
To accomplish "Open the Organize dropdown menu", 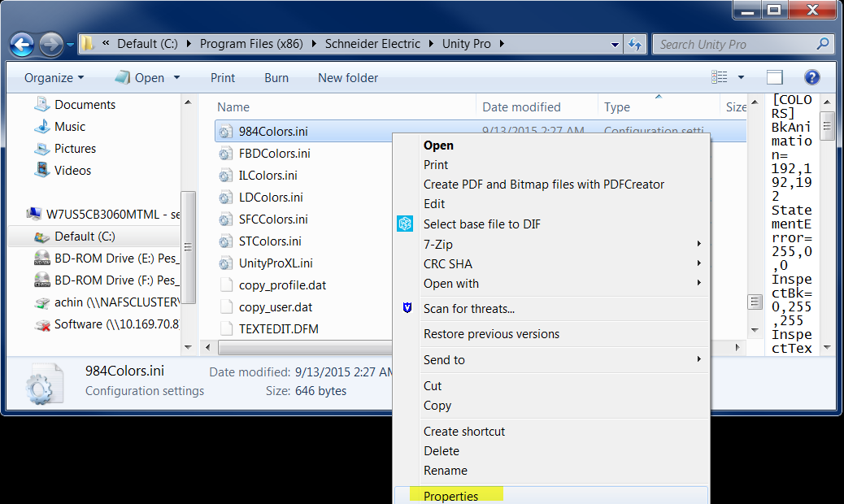I will 54,78.
